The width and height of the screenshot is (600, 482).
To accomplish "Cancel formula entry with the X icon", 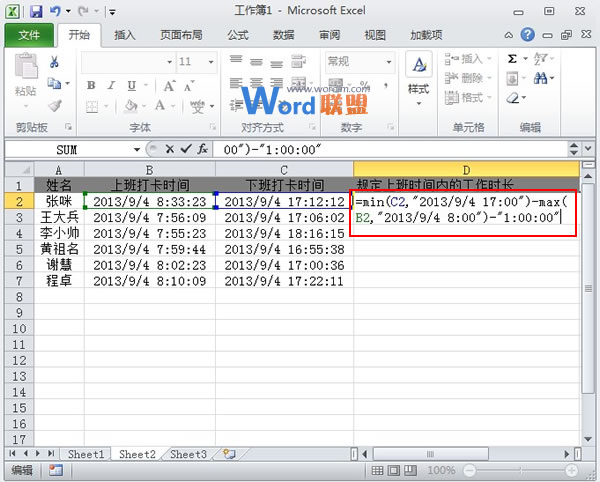I will 169,148.
